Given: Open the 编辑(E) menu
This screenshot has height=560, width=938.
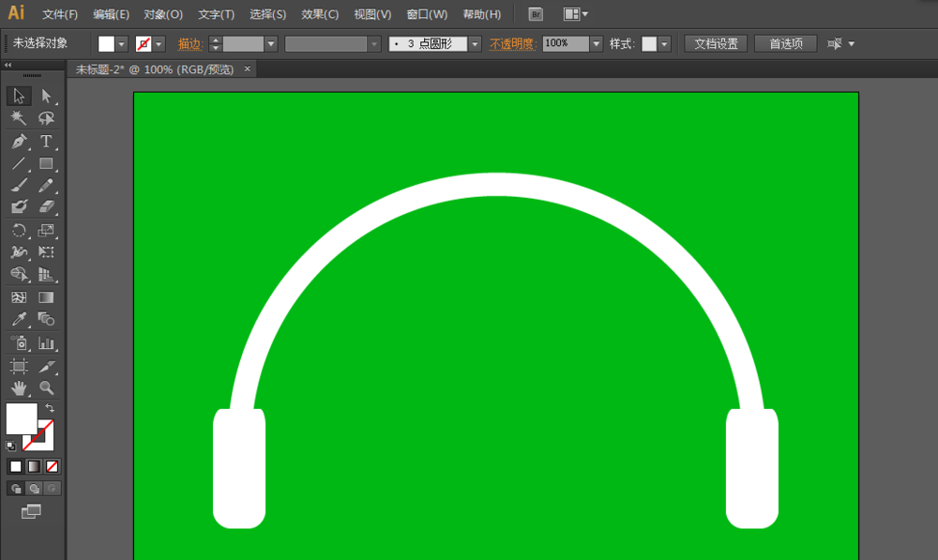Looking at the screenshot, I should (x=111, y=14).
